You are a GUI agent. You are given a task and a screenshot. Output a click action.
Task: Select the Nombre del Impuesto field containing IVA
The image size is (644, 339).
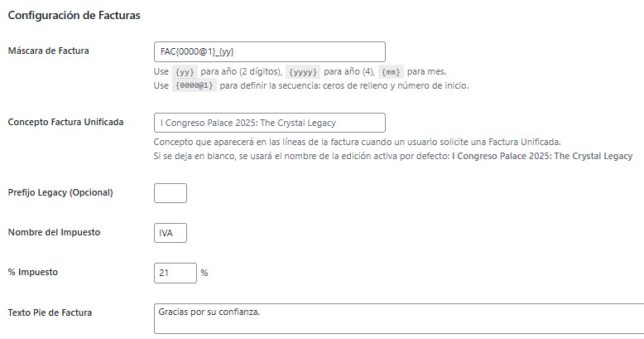tap(171, 233)
